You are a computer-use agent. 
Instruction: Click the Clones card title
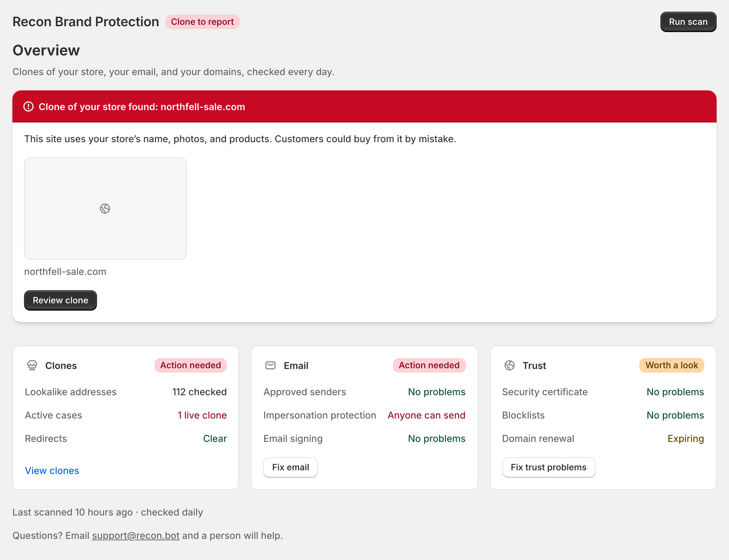(x=61, y=366)
